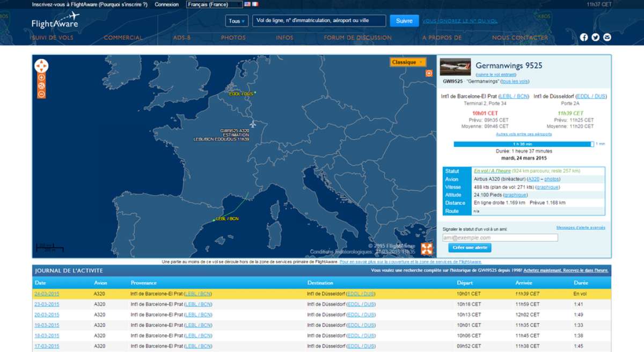Click the Créer une alerte button

470,248
